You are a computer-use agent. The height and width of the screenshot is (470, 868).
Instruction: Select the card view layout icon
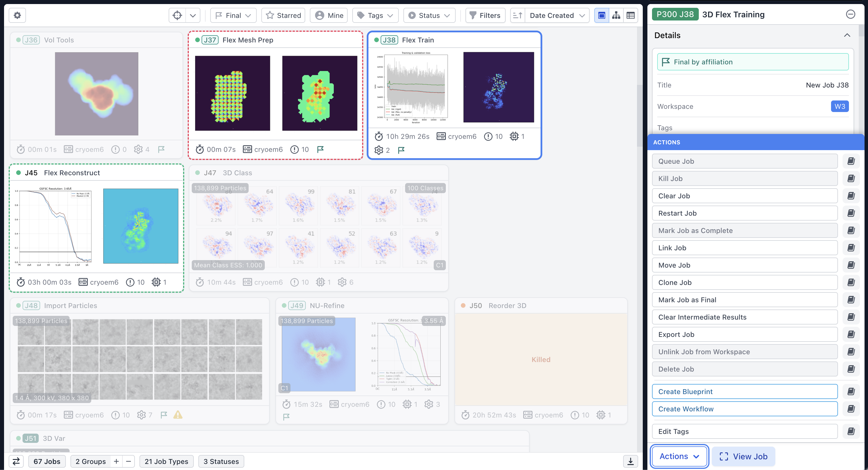601,15
